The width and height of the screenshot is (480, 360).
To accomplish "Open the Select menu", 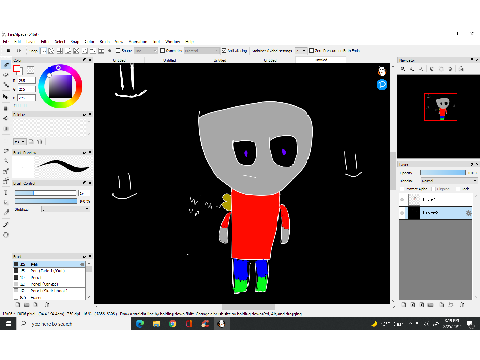I will tap(60, 42).
